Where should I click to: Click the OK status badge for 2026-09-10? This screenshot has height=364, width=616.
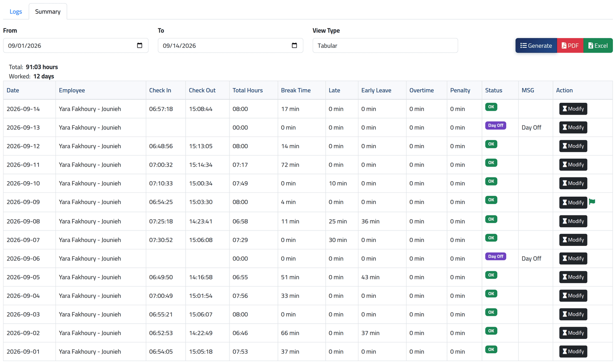(x=491, y=181)
